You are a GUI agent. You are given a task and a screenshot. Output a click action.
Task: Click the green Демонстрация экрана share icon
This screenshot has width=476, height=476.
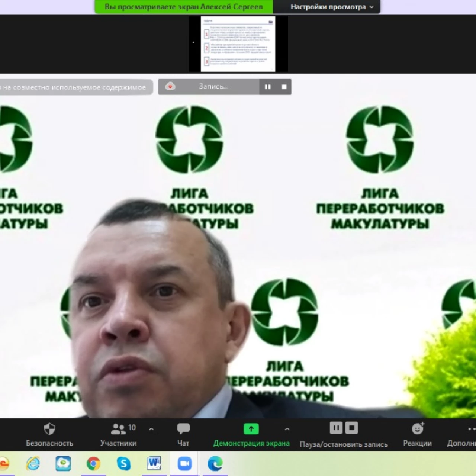pyautogui.click(x=251, y=429)
